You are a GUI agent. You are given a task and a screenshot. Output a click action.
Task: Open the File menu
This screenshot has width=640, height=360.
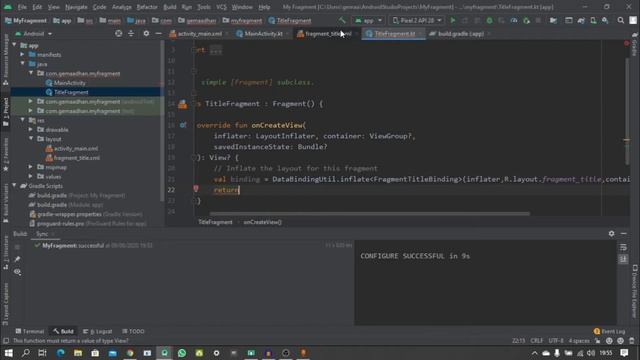click(22, 7)
